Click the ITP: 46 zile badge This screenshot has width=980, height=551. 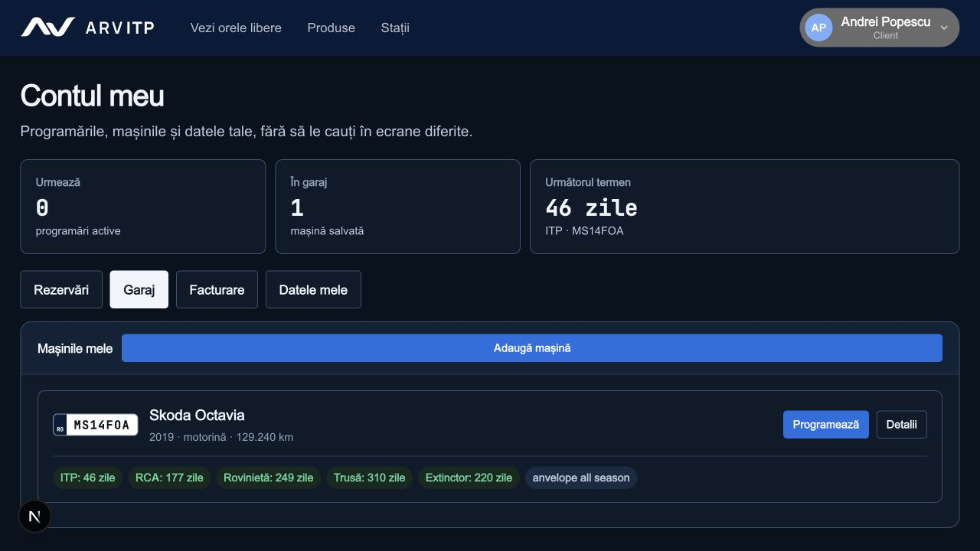[x=88, y=478]
